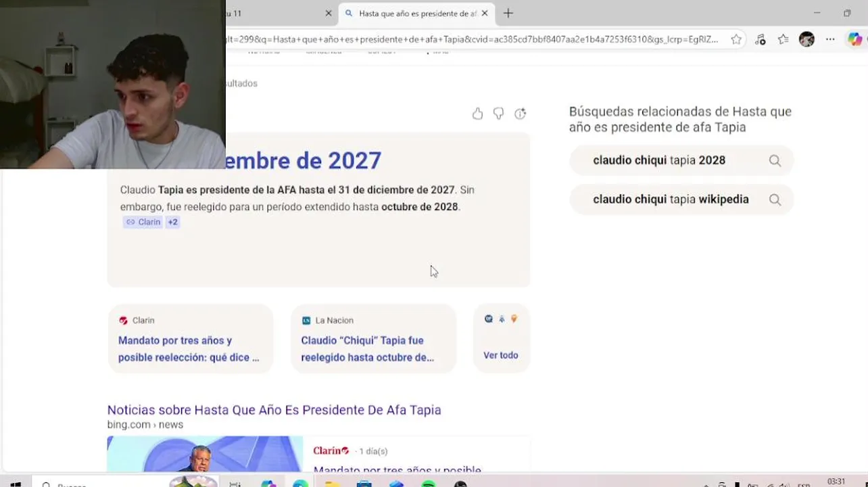The width and height of the screenshot is (868, 487).
Task: Close the tab ending in '11'
Action: [x=329, y=13]
